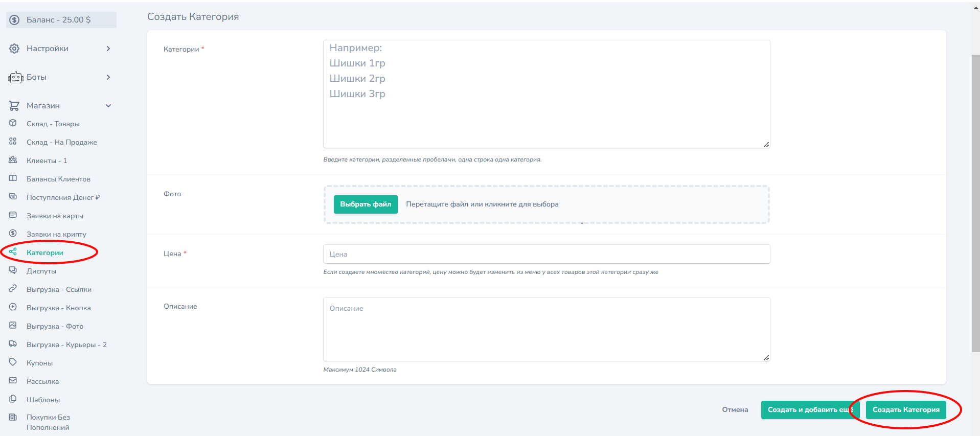
Task: Open Выгрузка - Фото menu item
Action: (55, 326)
